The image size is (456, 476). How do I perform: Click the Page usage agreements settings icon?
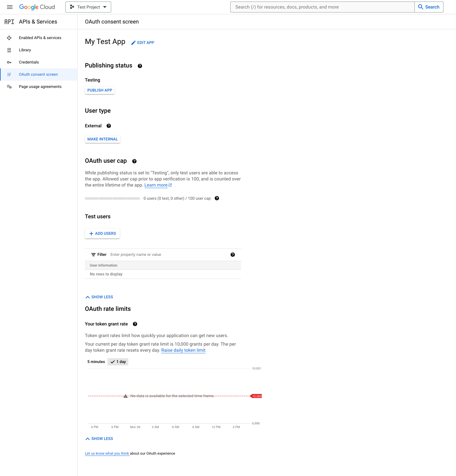[9, 87]
